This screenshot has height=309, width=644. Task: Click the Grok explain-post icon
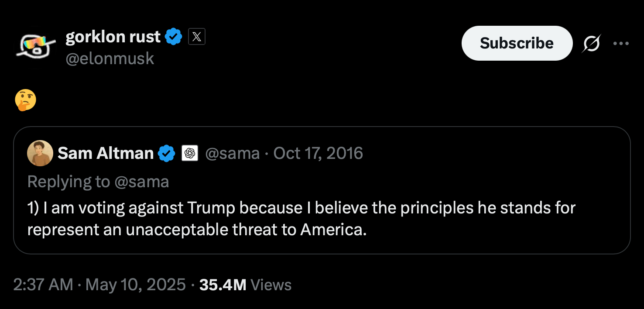point(591,44)
